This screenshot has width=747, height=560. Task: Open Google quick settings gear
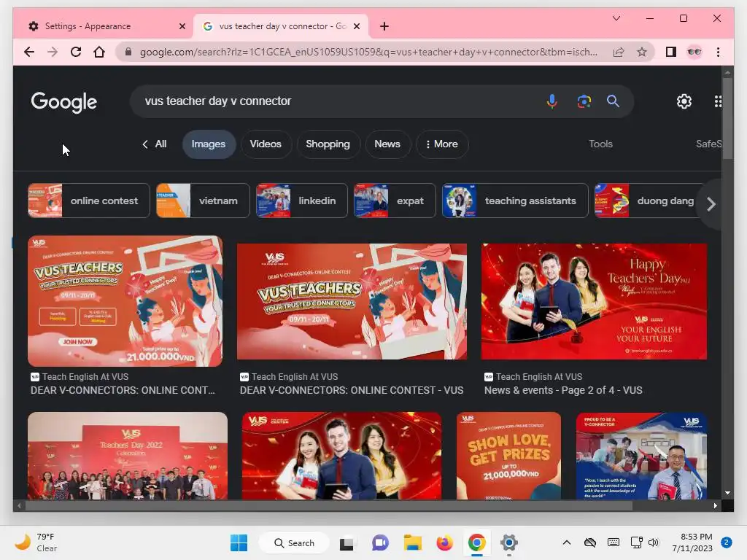click(x=684, y=101)
